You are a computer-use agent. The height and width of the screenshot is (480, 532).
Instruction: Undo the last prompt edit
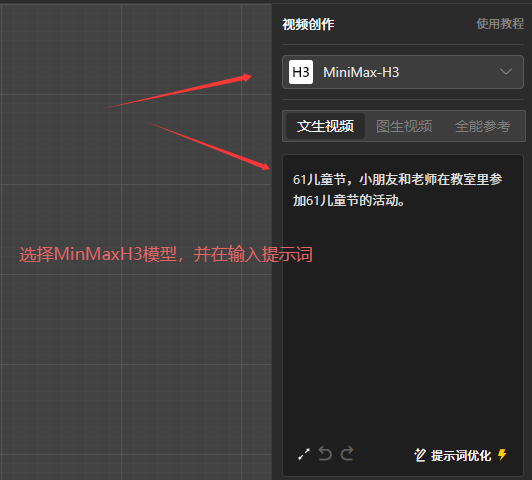click(325, 454)
